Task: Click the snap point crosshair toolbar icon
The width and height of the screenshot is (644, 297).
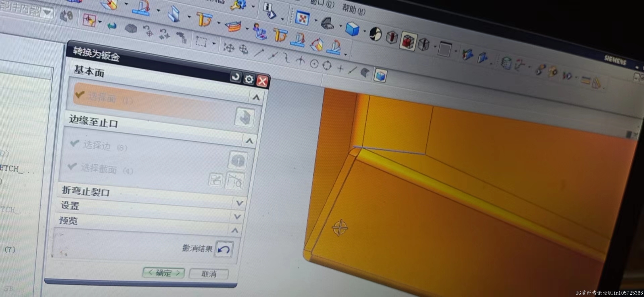Action: pos(89,20)
